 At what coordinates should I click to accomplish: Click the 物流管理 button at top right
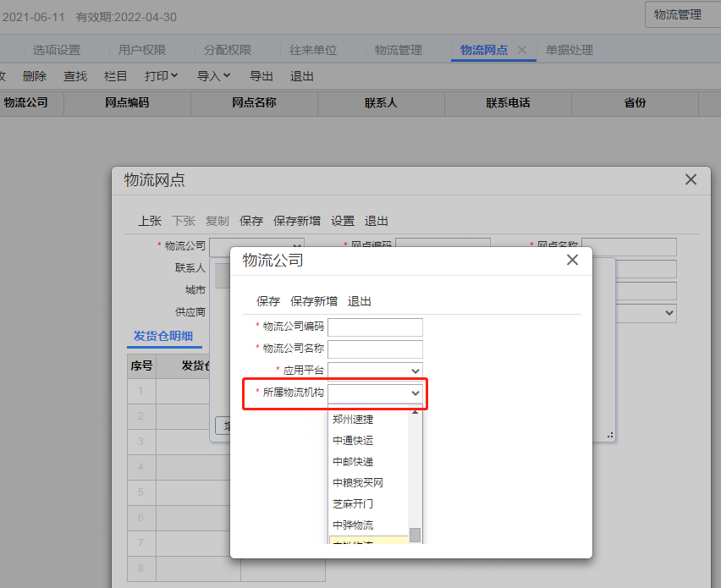(683, 14)
